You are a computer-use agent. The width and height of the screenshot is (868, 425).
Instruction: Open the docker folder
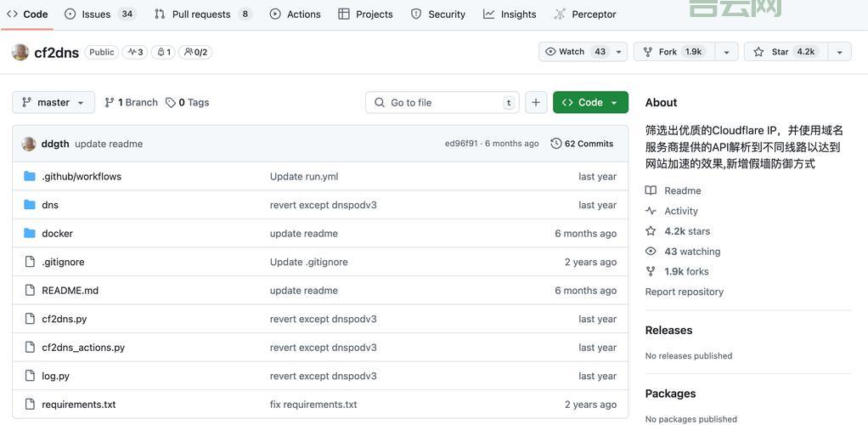[x=57, y=234]
